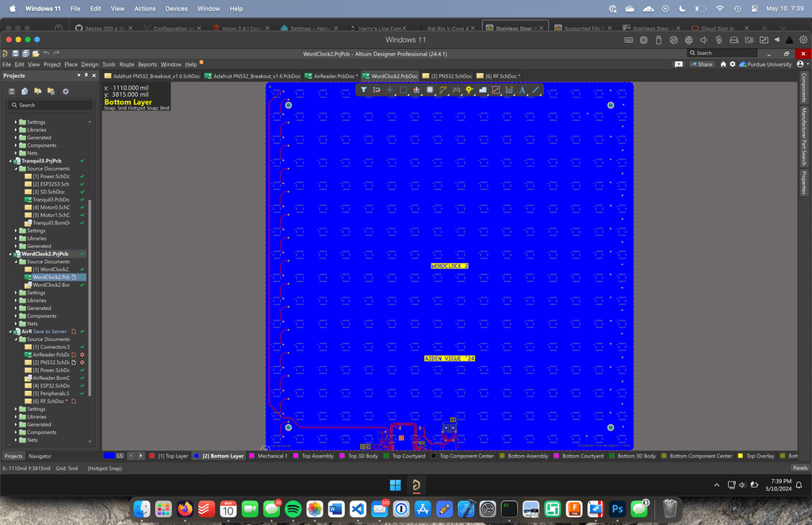Select the place dimension tool
The height and width of the screenshot is (525, 812).
point(509,90)
